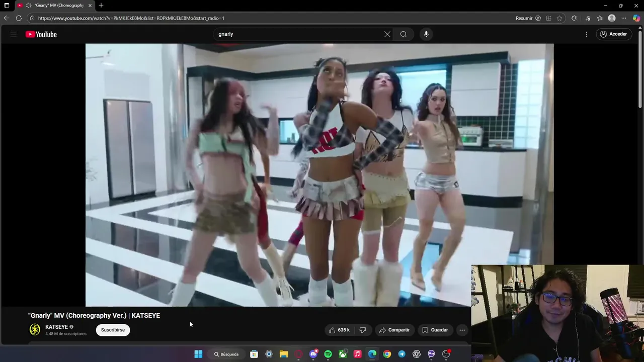Image resolution: width=644 pixels, height=362 pixels.
Task: Go back in the browser
Action: click(x=7, y=18)
